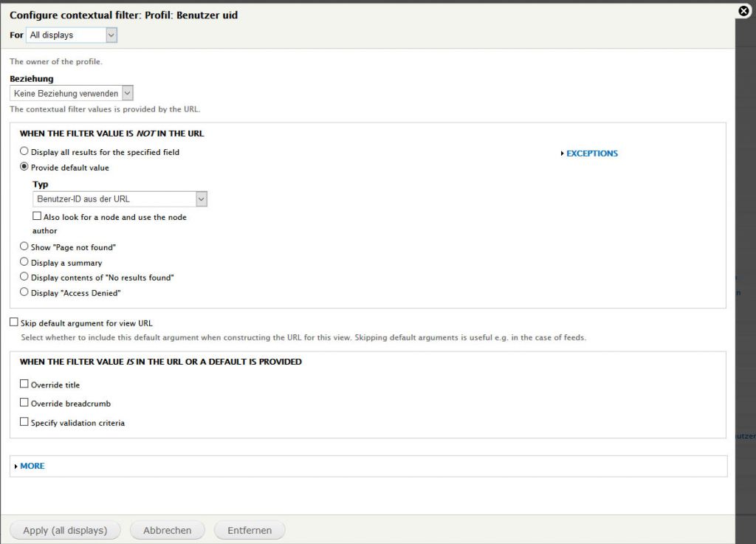
Task: Select 'Display contents of No results found'
Action: (24, 277)
